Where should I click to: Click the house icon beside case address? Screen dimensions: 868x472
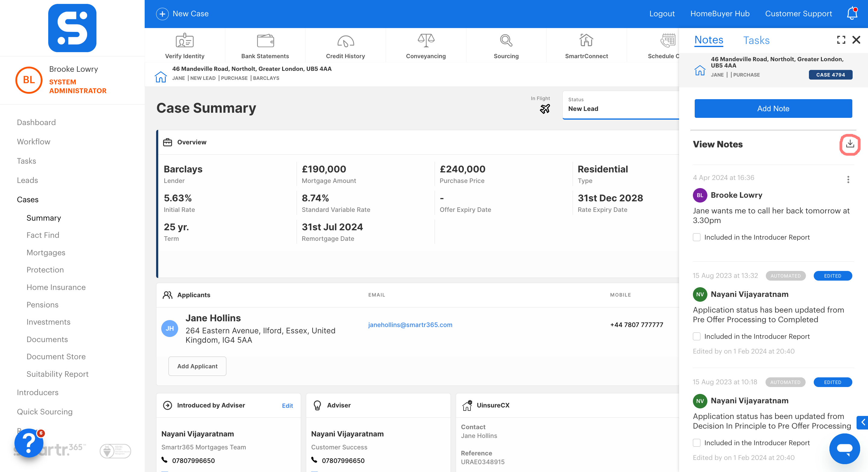pyautogui.click(x=161, y=77)
